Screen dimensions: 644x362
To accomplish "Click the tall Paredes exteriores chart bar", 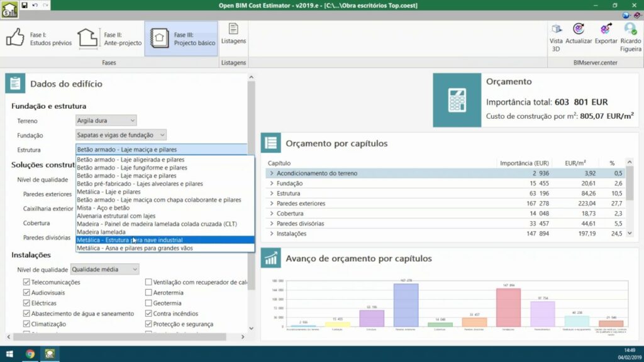I will [406, 305].
